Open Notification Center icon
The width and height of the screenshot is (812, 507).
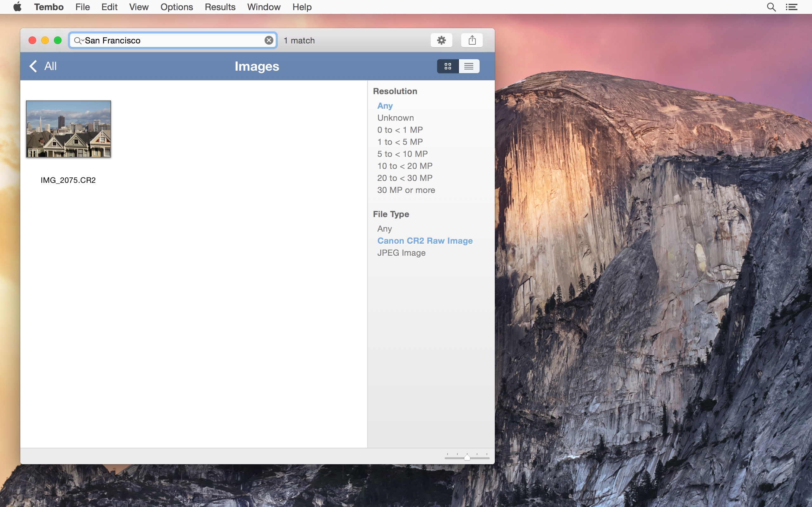(791, 7)
